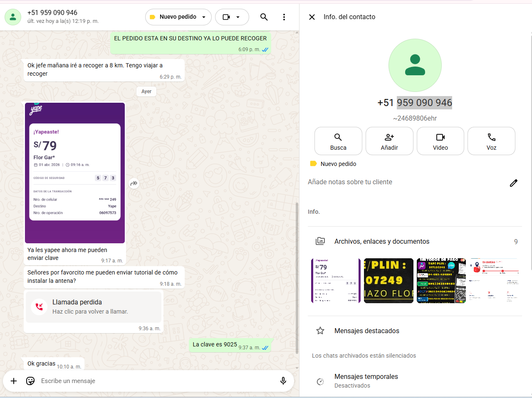This screenshot has height=398, width=532.
Task: Open attachments with the plus icon
Action: 14,381
